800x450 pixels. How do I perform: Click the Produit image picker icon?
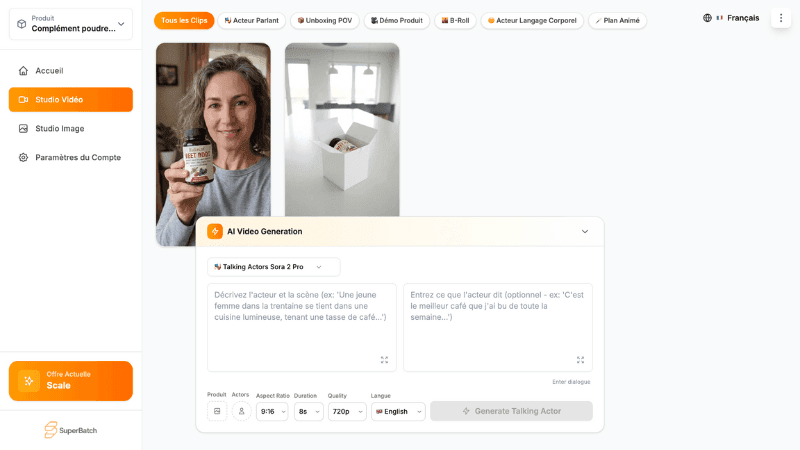point(217,411)
